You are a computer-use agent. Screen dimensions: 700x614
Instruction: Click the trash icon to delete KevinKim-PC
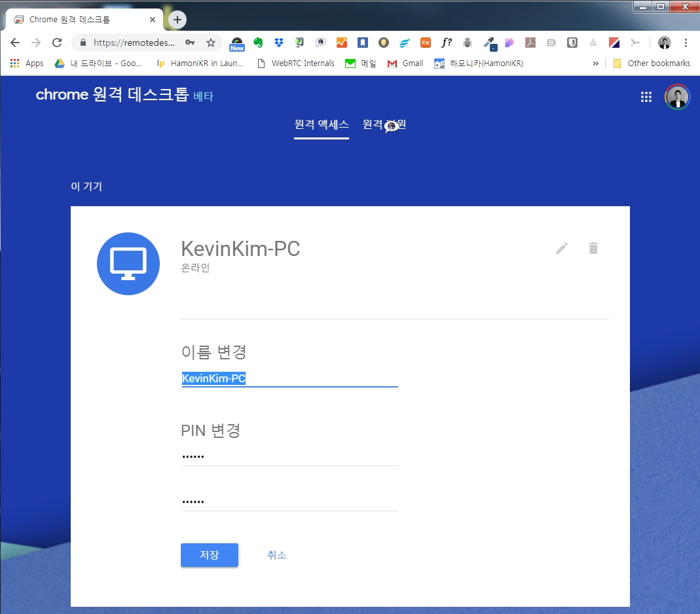(x=593, y=248)
